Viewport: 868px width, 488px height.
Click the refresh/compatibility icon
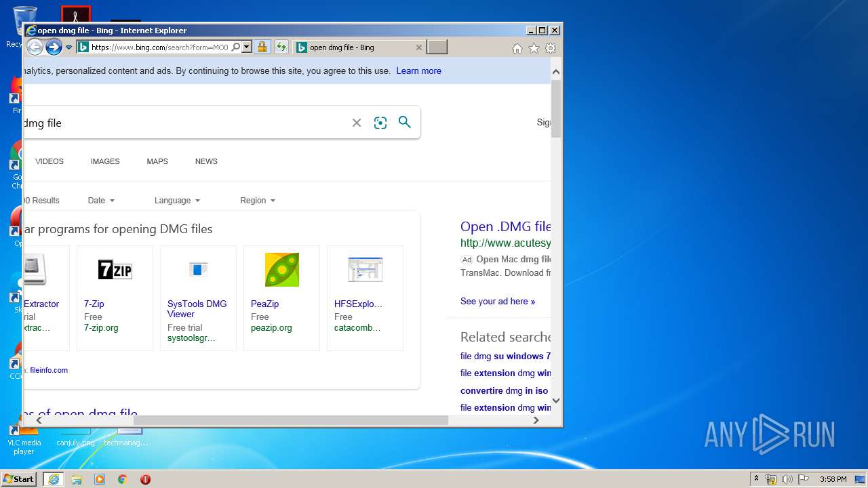coord(281,47)
